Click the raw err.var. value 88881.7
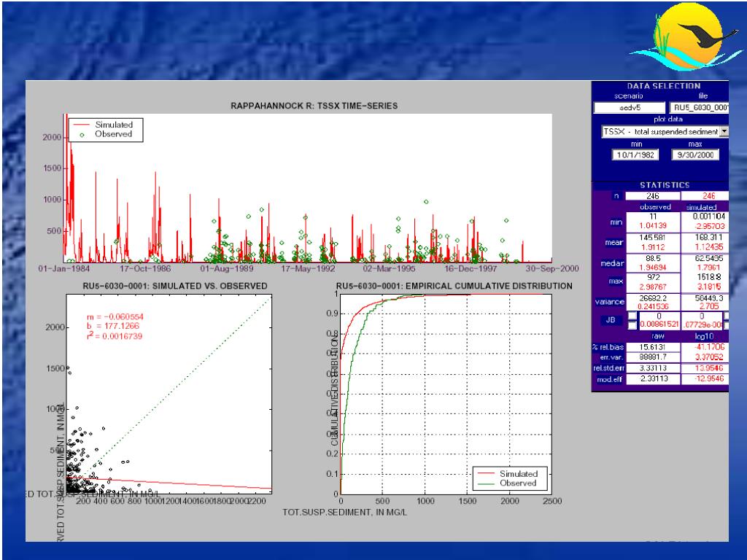Screen dimensions: 747x560 coord(653,357)
